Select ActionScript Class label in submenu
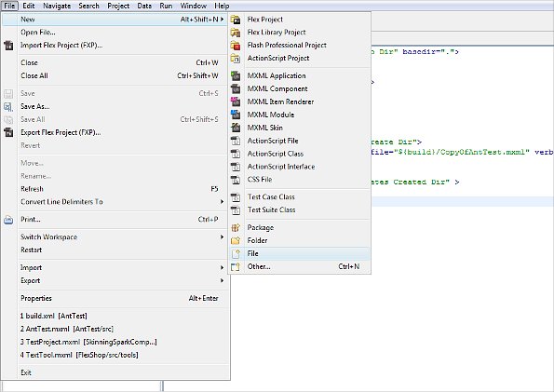 point(276,154)
